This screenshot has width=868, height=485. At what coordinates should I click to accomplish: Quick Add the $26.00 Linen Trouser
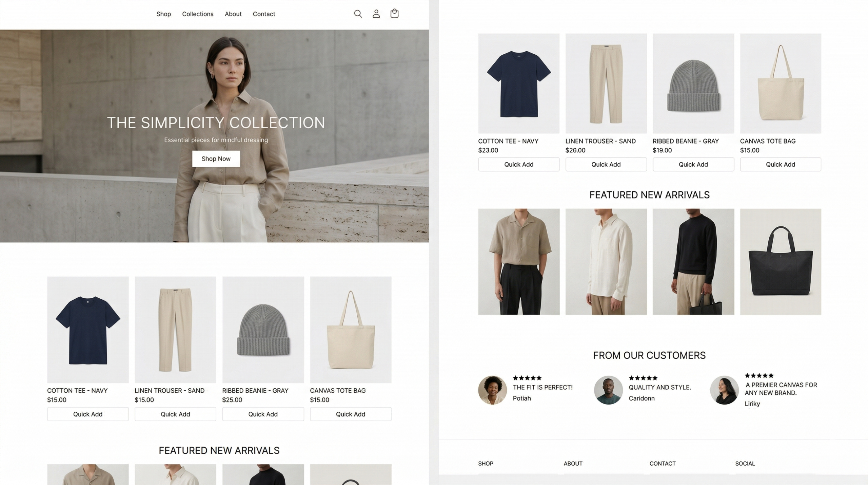(606, 164)
